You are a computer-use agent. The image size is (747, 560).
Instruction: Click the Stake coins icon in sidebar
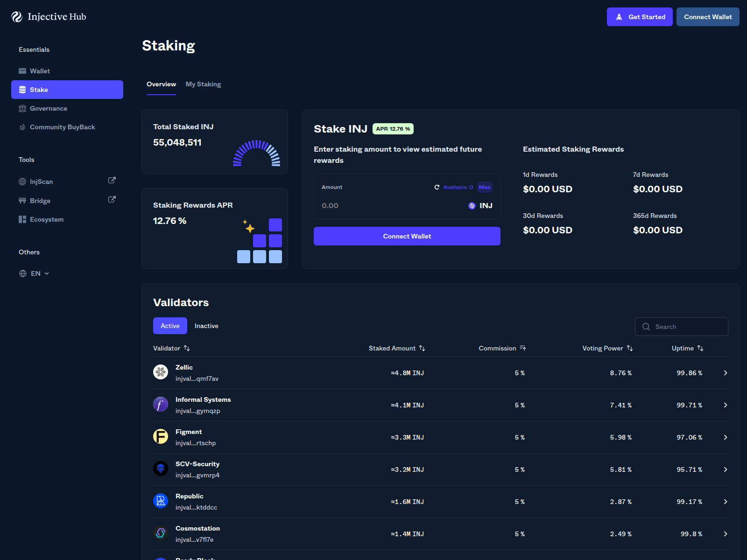click(x=22, y=90)
